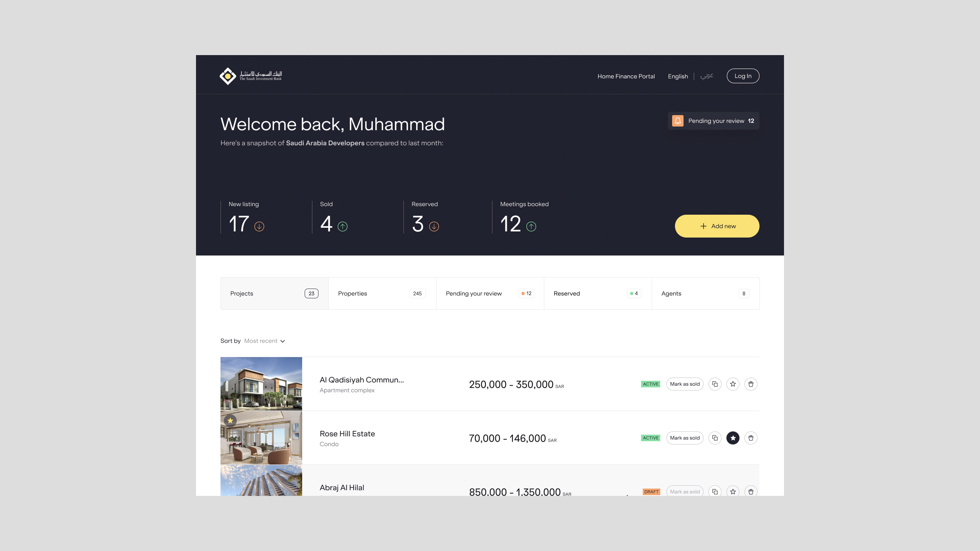Image resolution: width=980 pixels, height=551 pixels.
Task: Mark Rose Hill Estate as sold
Action: (x=685, y=438)
